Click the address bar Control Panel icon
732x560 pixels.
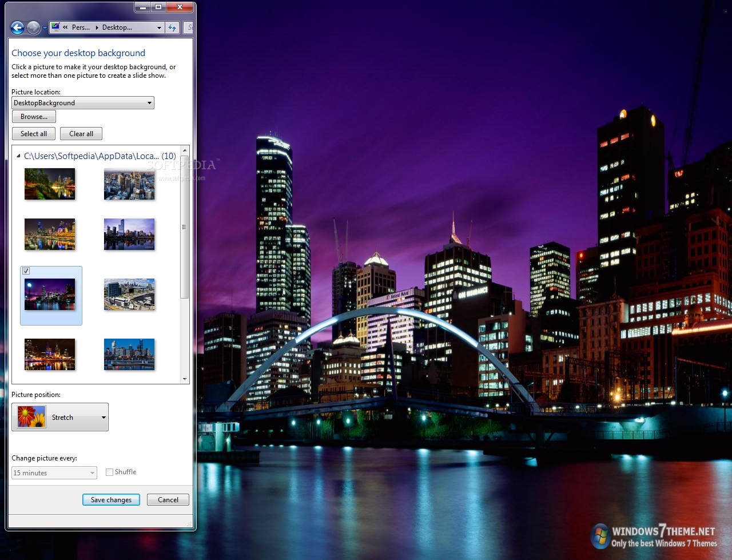pyautogui.click(x=55, y=27)
